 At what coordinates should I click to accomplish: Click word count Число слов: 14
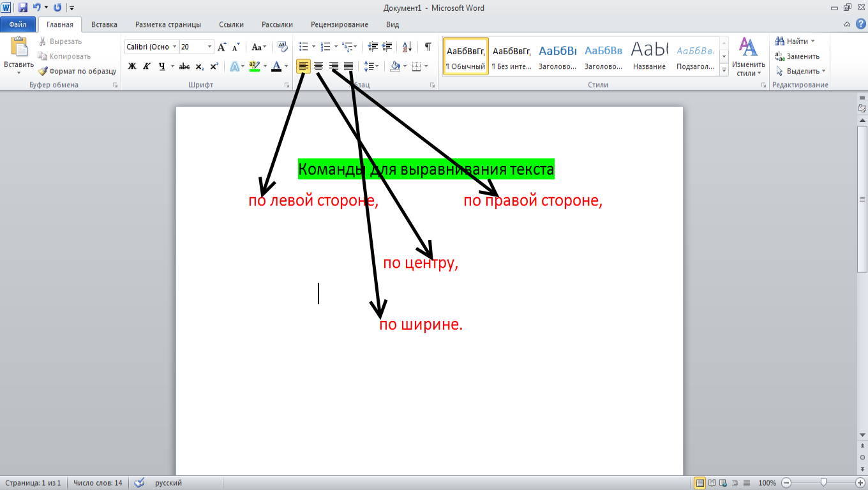click(98, 483)
